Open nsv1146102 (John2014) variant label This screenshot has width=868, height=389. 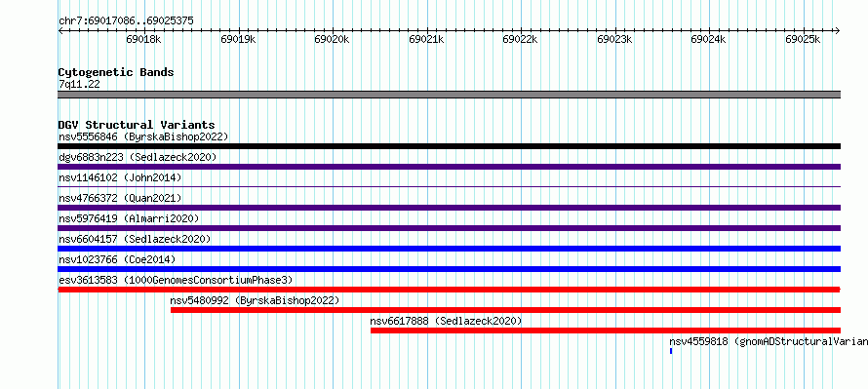[x=120, y=177]
